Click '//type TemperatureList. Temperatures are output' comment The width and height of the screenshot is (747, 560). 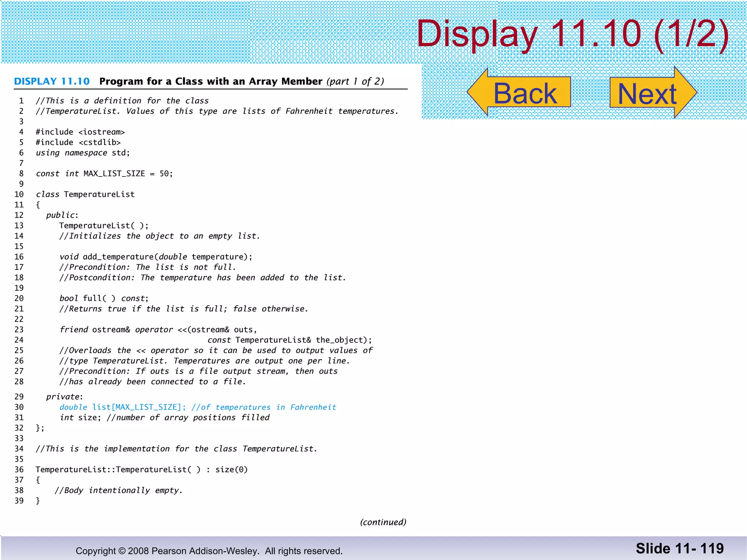tap(205, 361)
